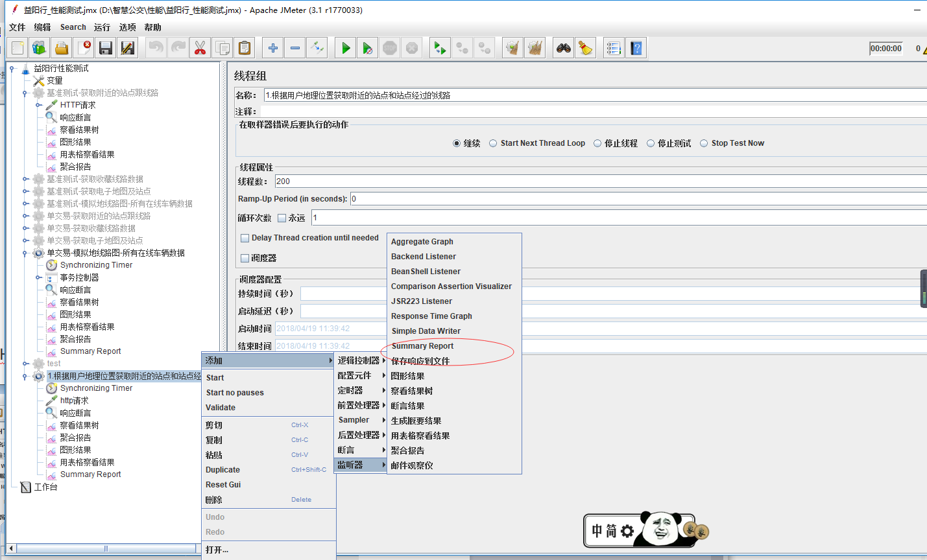The image size is (927, 560).
Task: Open the Function helper list icon
Action: [613, 48]
